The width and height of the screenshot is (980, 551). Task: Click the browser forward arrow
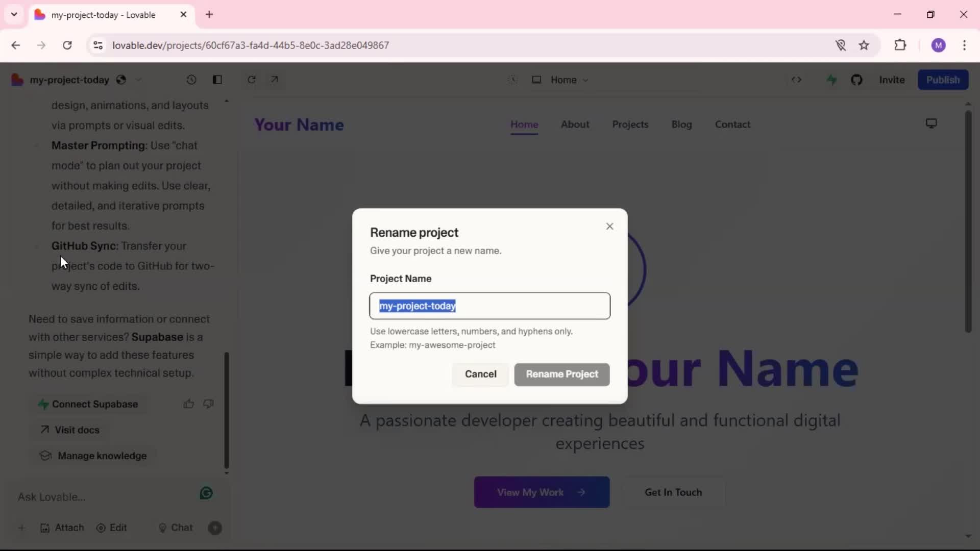pyautogui.click(x=41, y=45)
